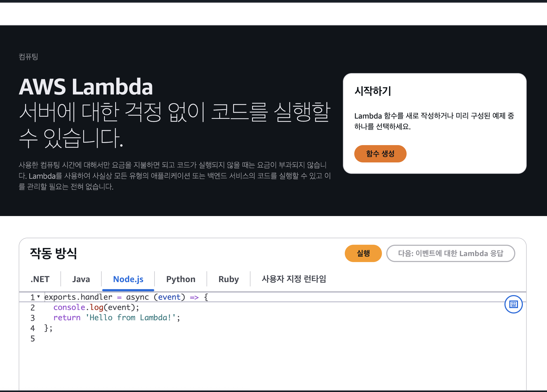Image resolution: width=547 pixels, height=392 pixels.
Task: Select the 사용자 지정 런타임 tab
Action: [x=294, y=279]
